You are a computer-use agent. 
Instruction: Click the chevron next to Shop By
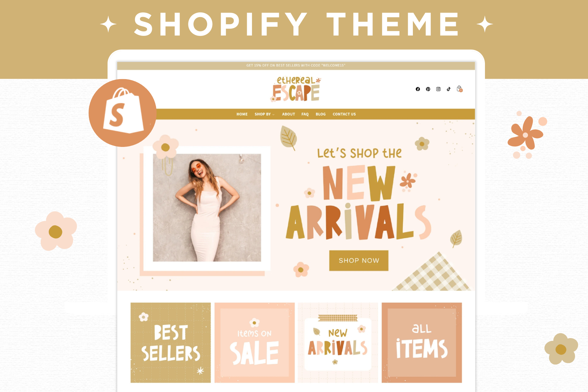273,115
